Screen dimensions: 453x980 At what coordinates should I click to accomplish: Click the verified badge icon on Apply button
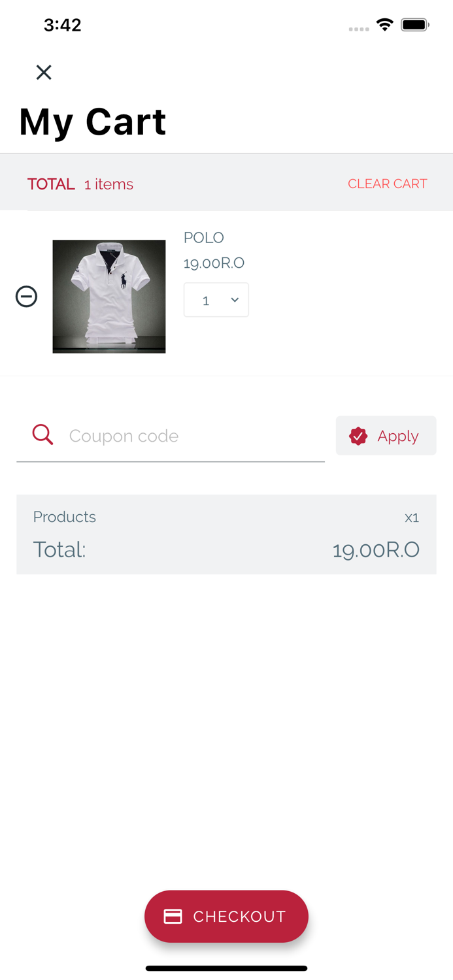[358, 435]
